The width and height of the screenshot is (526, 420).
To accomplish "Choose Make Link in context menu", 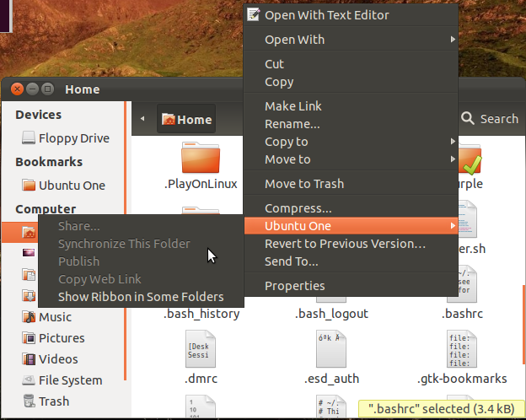I will 351,106.
